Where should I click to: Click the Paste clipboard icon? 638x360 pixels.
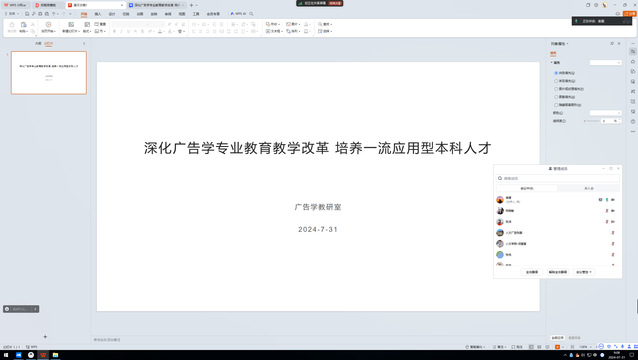click(24, 25)
